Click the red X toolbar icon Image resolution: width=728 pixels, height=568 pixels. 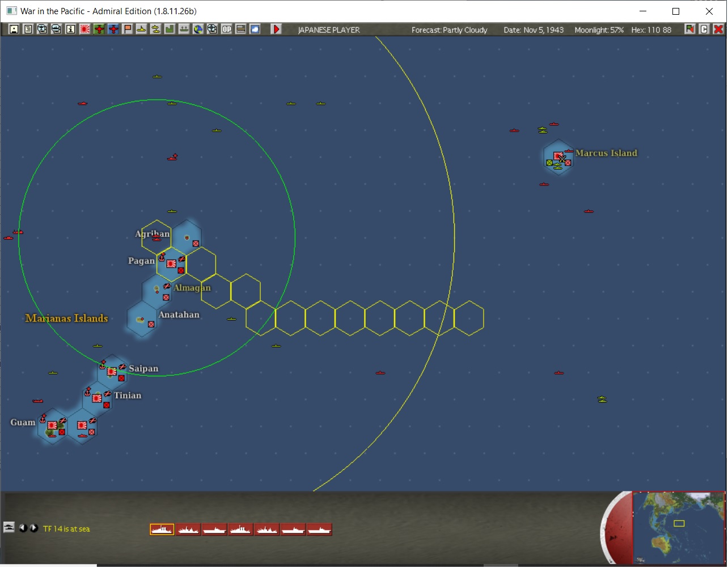pyautogui.click(x=718, y=29)
